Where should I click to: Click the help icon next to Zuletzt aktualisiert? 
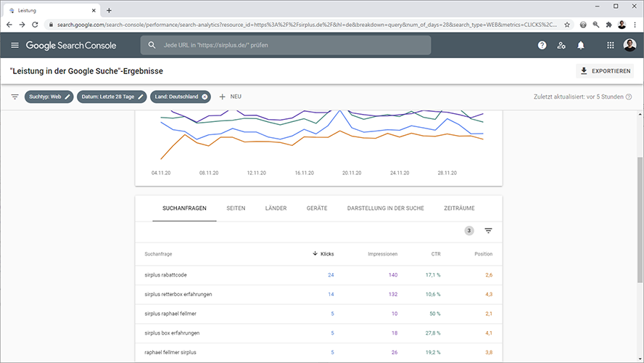[628, 97]
